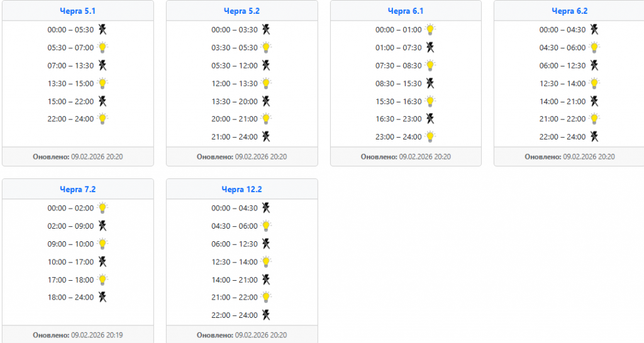
Task: Click power-off icon for 00:00 – 05:30 in Черга 5.1
Action: pyautogui.click(x=103, y=30)
